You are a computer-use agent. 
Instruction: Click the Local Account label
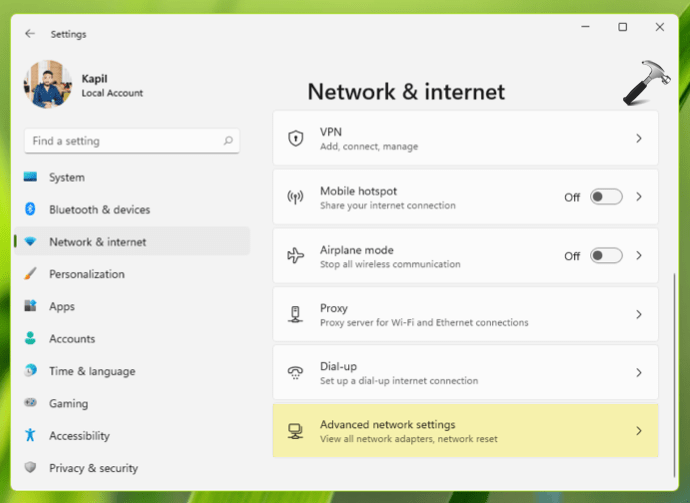click(x=112, y=93)
